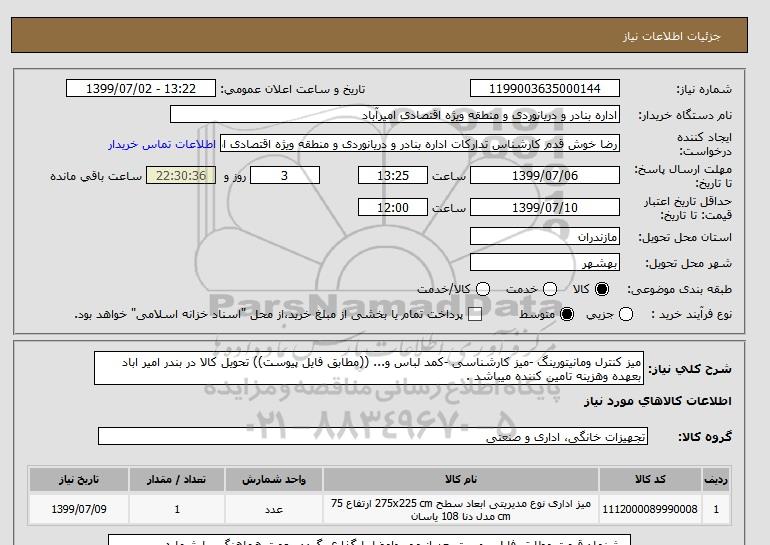Click the شرح کلی نیاز label
This screenshot has width=770, height=545.
(x=690, y=369)
